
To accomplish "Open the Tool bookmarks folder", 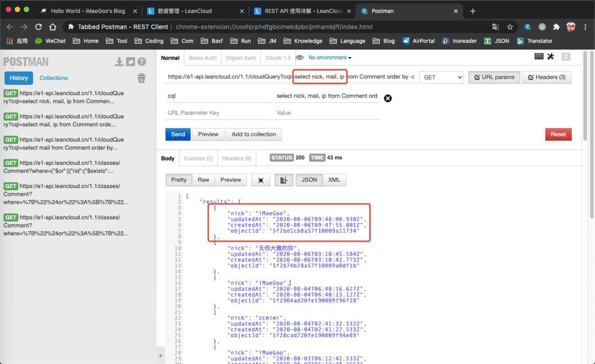I will [117, 41].
